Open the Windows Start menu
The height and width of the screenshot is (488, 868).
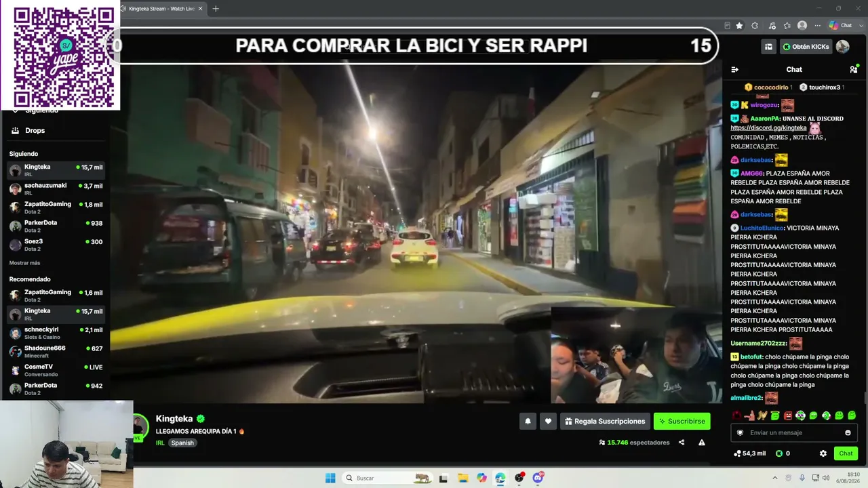point(330,478)
